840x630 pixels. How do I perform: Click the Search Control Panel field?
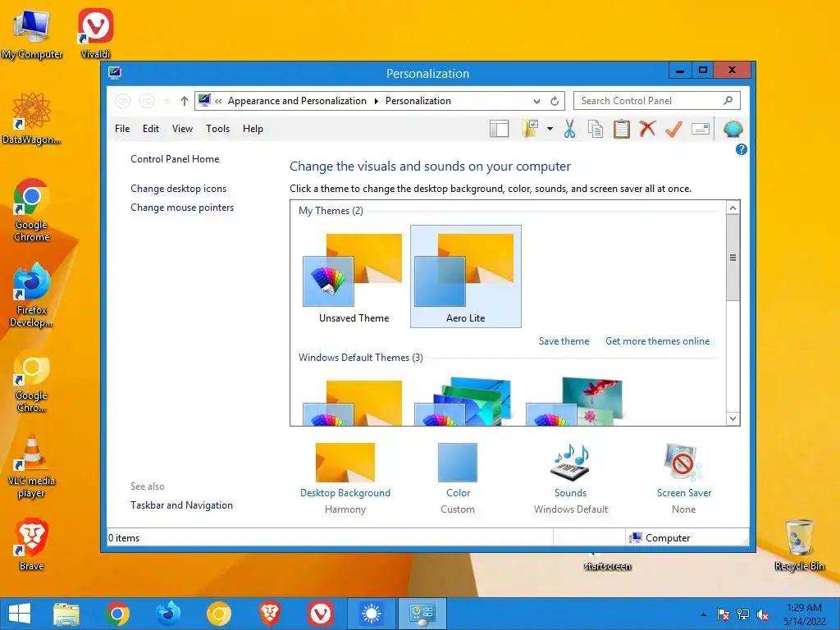coord(657,101)
